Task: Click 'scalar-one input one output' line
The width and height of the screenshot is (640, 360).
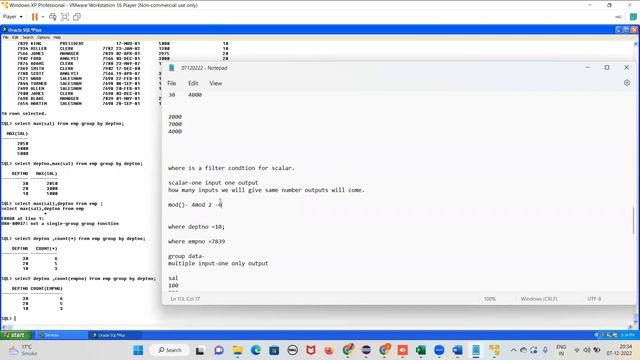Action: (213, 182)
